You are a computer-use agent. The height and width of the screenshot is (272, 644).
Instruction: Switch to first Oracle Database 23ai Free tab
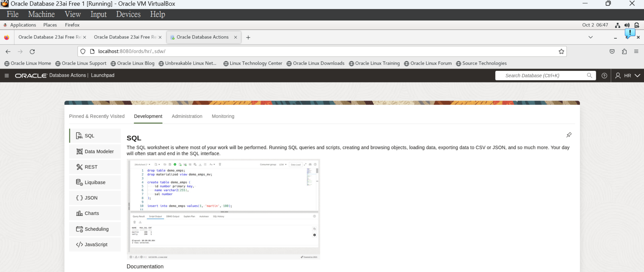[x=50, y=37]
